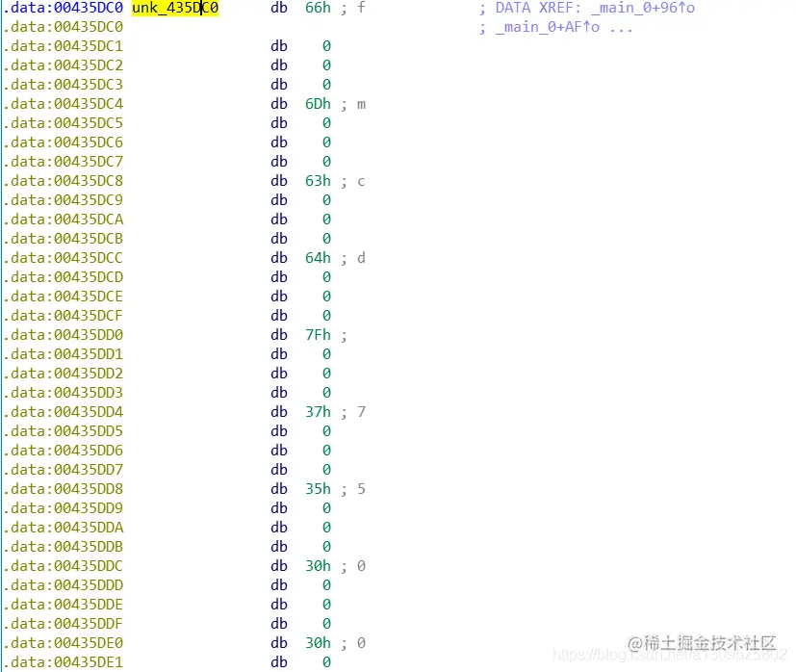The height and width of the screenshot is (672, 796).
Task: Click the address .data:00435DDB
Action: (x=63, y=547)
